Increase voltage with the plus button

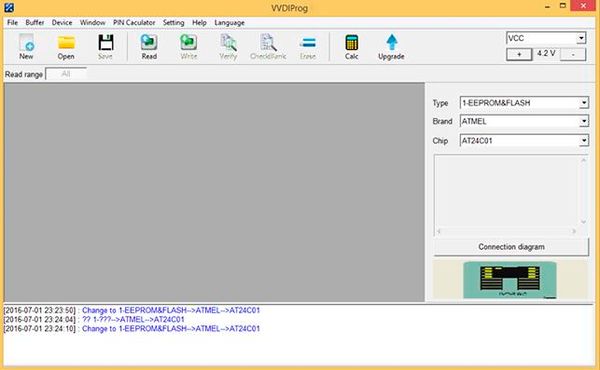(x=519, y=54)
